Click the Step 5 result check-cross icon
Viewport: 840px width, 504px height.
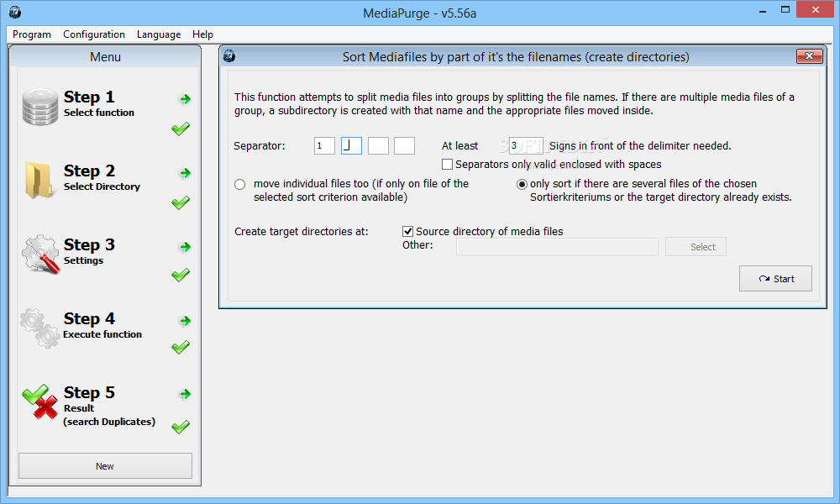pyautogui.click(x=40, y=402)
